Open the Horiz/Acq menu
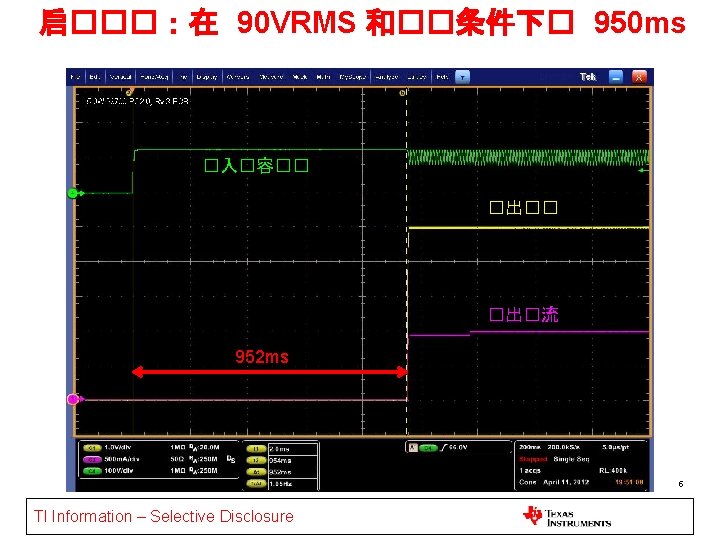720x540 pixels. 154,77
